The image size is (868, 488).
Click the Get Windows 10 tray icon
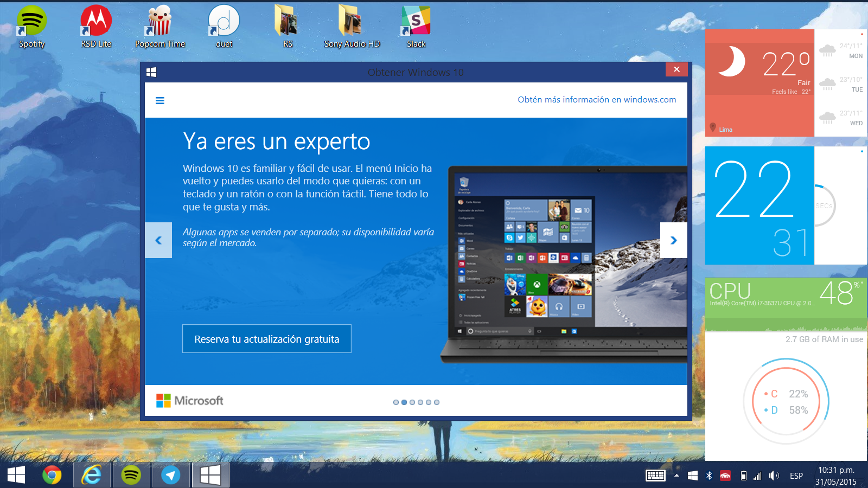[693, 476]
